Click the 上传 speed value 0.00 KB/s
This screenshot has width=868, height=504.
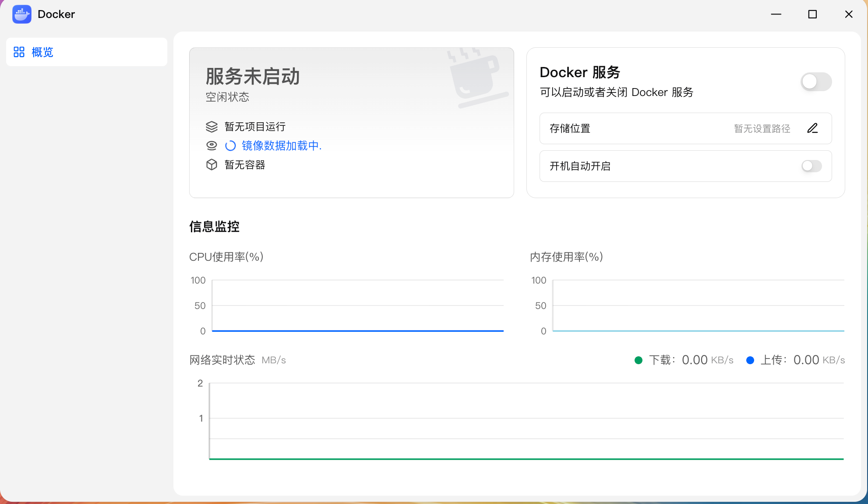tap(819, 360)
